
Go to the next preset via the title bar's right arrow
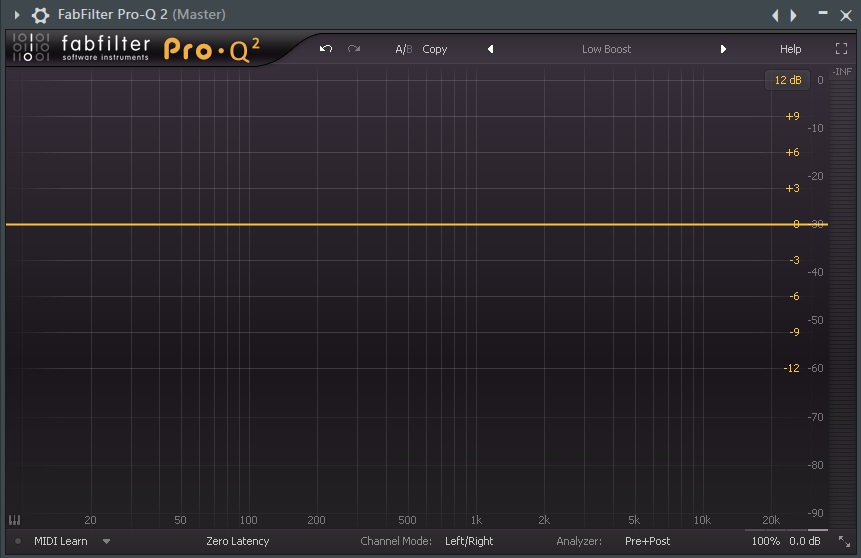click(793, 15)
